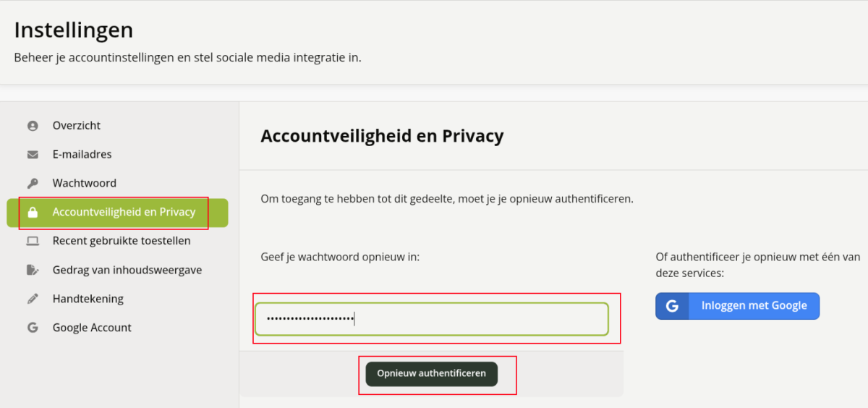Click the envelope icon for E-mailadres
This screenshot has width=868, height=408.
pyautogui.click(x=33, y=155)
